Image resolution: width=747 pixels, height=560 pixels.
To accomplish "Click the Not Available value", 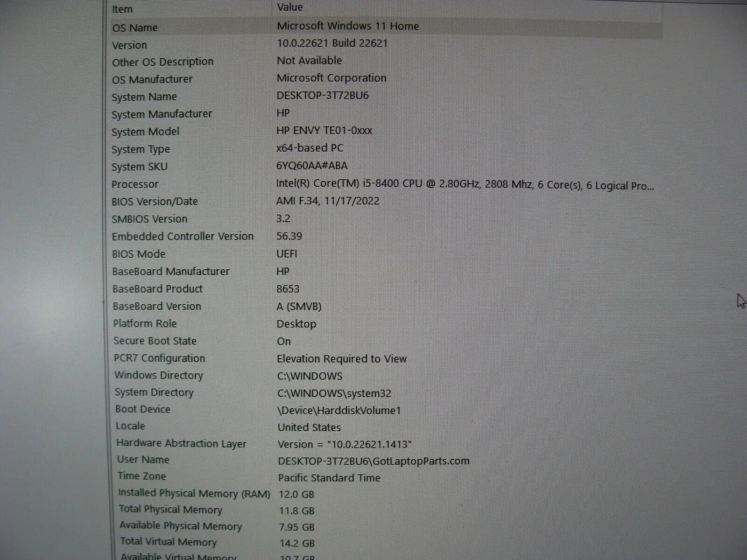I will tap(309, 61).
